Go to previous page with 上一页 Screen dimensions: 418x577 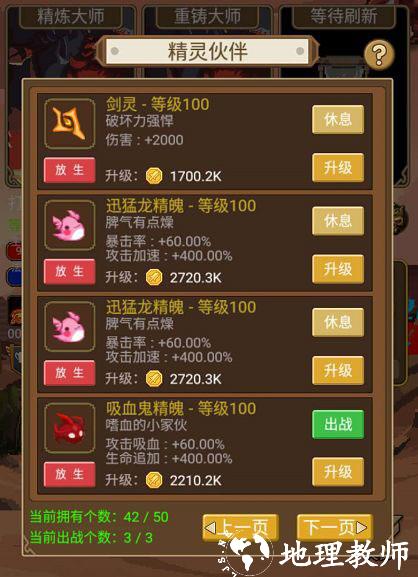pyautogui.click(x=240, y=528)
